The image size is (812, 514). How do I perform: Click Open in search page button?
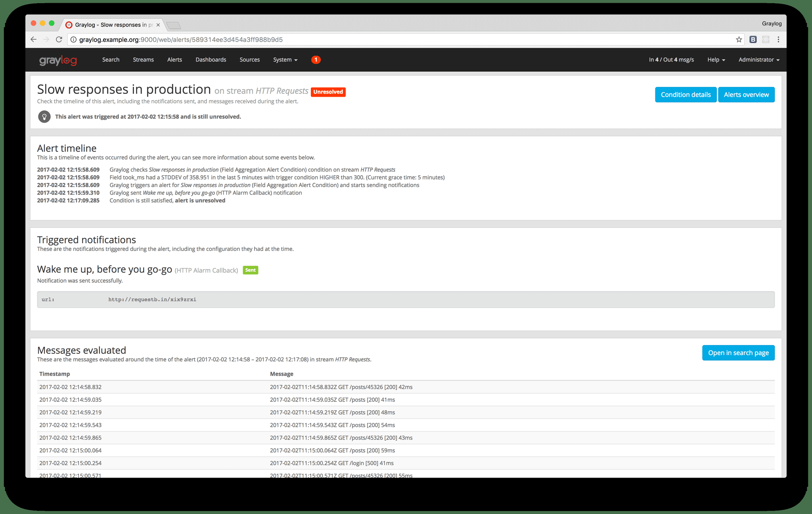coord(738,353)
